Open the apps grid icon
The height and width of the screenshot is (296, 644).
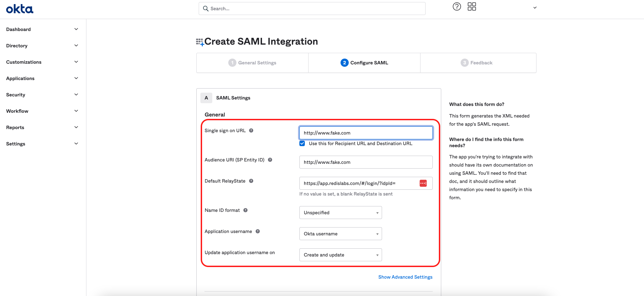(x=472, y=6)
